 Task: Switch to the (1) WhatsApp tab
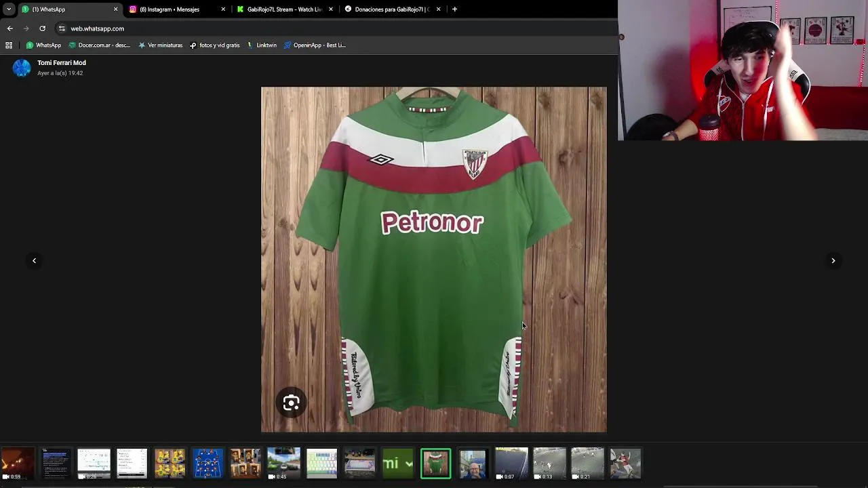pyautogui.click(x=69, y=9)
